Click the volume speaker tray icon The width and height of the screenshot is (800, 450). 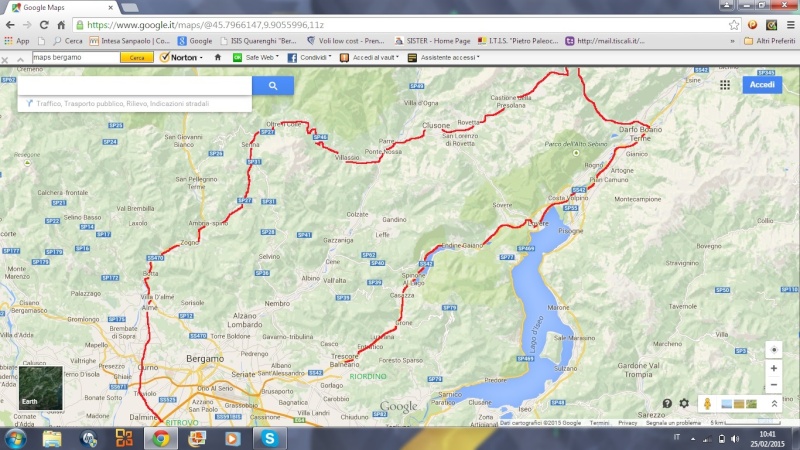(x=735, y=439)
